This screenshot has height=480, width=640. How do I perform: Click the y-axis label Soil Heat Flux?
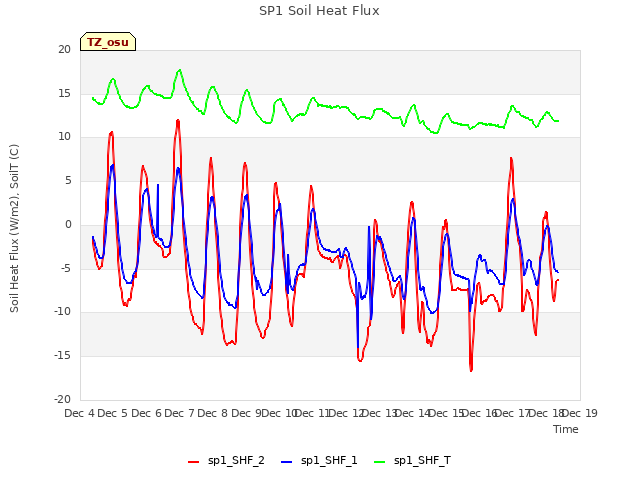point(15,228)
